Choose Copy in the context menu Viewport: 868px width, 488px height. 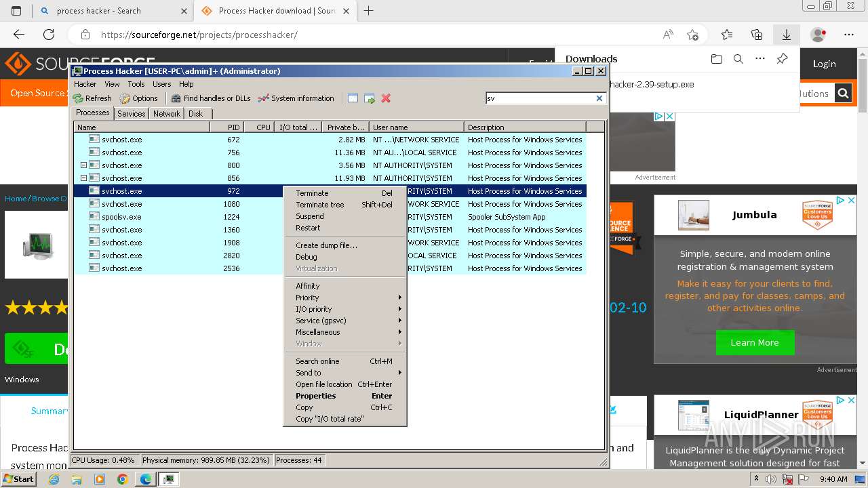(x=344, y=407)
